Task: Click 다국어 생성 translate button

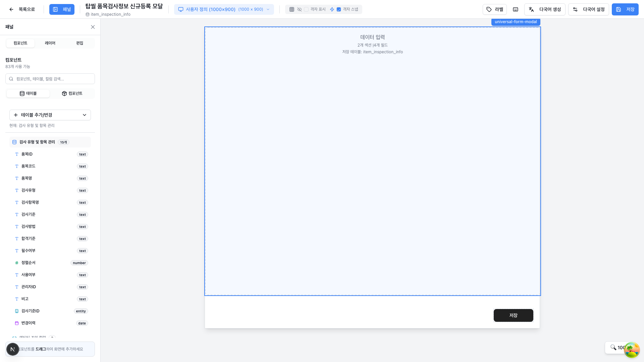Action: point(545,9)
